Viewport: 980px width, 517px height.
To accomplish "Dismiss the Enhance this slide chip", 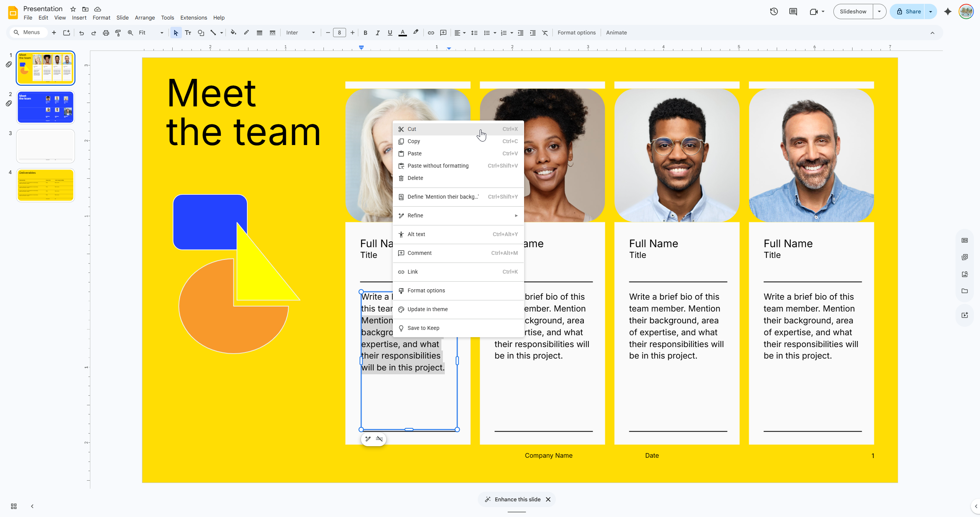I will point(548,499).
